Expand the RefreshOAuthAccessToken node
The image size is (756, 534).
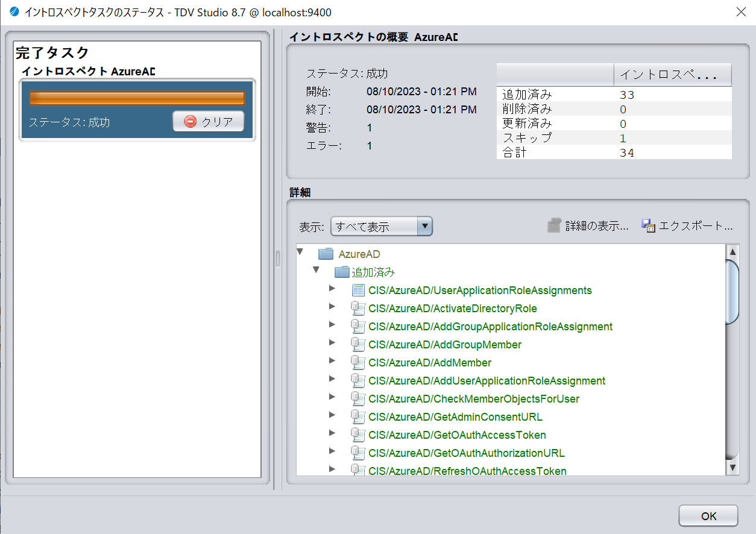coord(332,469)
